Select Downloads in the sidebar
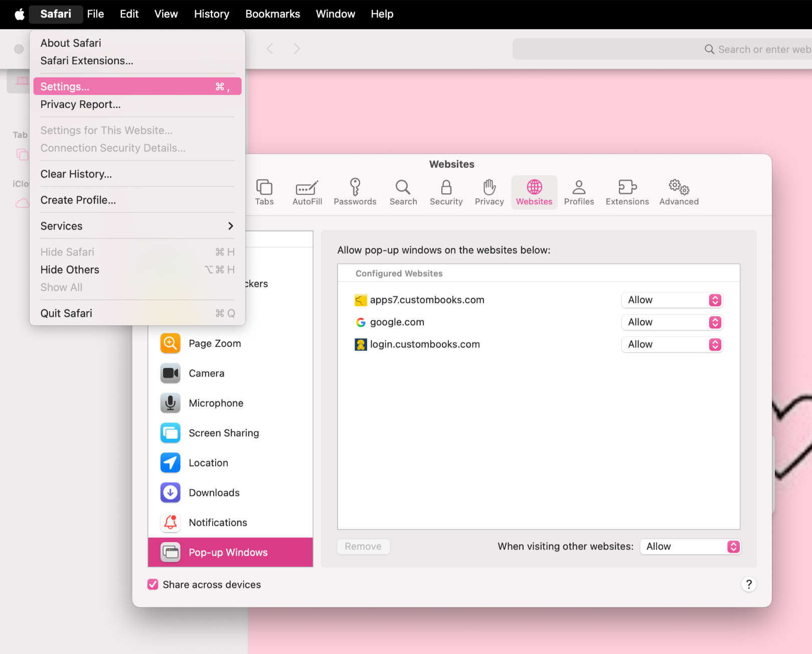 click(x=231, y=492)
